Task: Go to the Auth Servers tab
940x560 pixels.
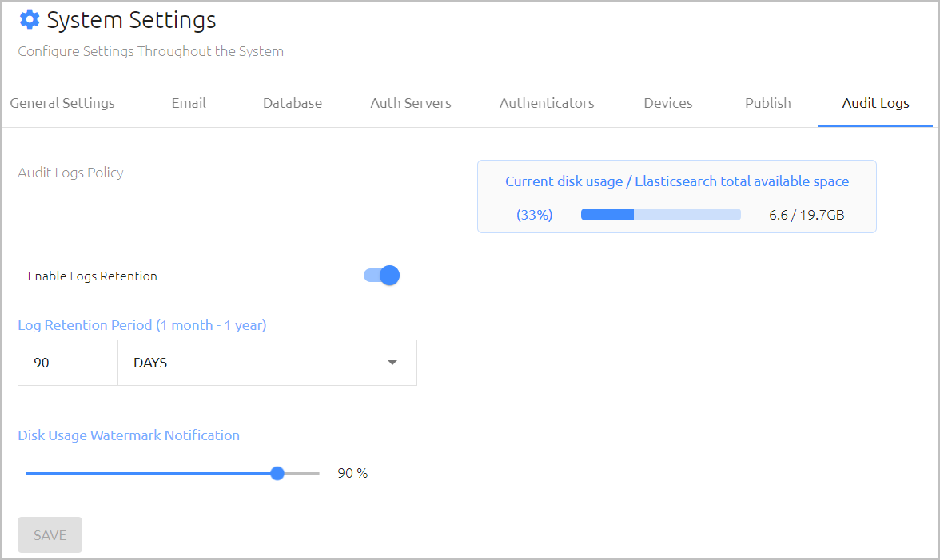Action: point(411,103)
